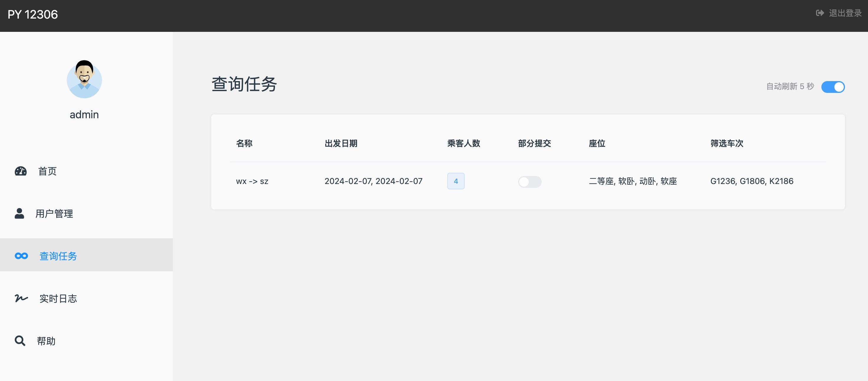
Task: Click the user icon beside 用户管理
Action: (19, 213)
